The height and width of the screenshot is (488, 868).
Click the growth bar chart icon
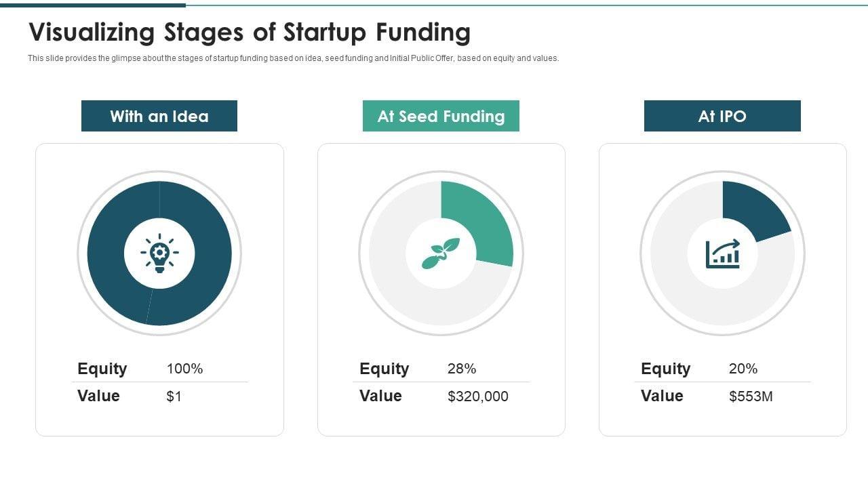tap(722, 253)
